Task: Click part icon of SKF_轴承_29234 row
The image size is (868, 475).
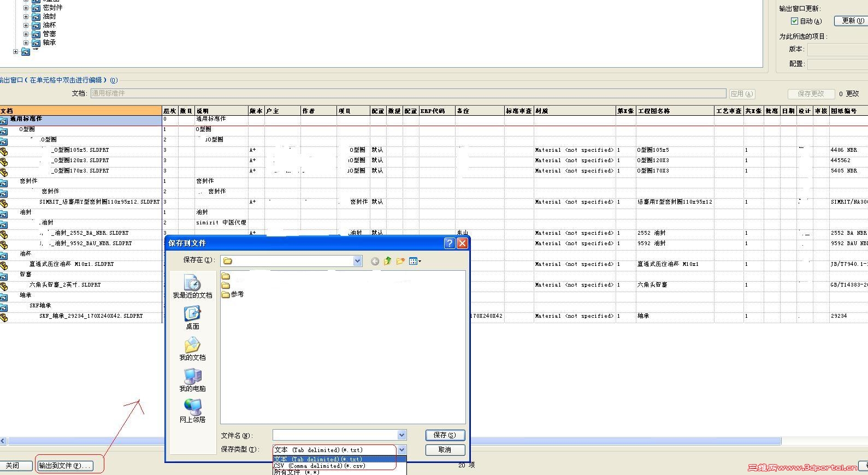Action: click(x=4, y=318)
